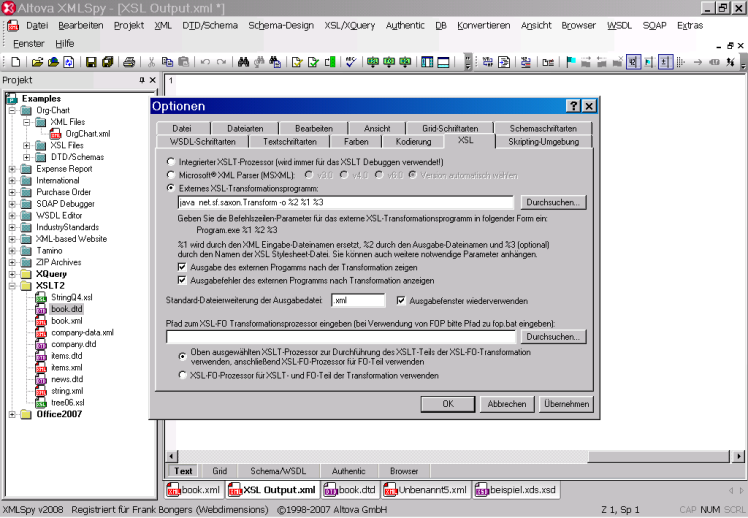Image resolution: width=748 pixels, height=518 pixels.
Task: Click the Save floppy disk icon
Action: pyautogui.click(x=91, y=62)
